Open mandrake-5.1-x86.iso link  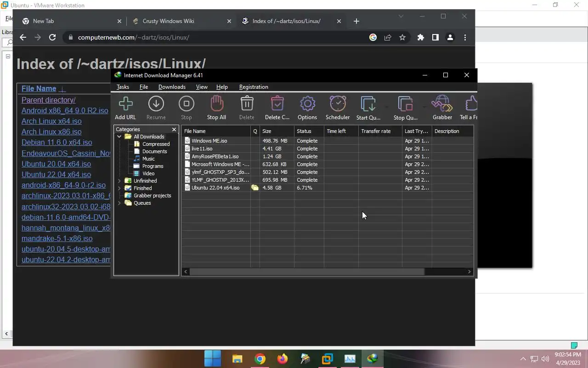(57, 238)
